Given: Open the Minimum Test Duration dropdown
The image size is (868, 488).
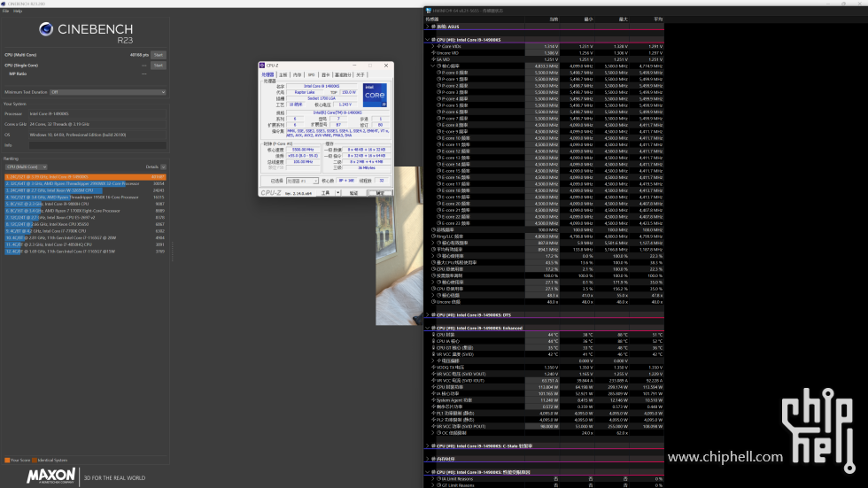Looking at the screenshot, I should tap(108, 92).
